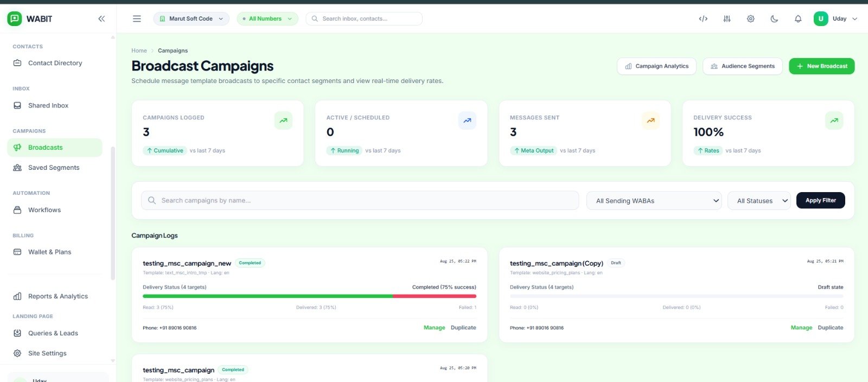The height and width of the screenshot is (382, 868).
Task: Click magnifier icon in campaign search
Action: pyautogui.click(x=152, y=200)
